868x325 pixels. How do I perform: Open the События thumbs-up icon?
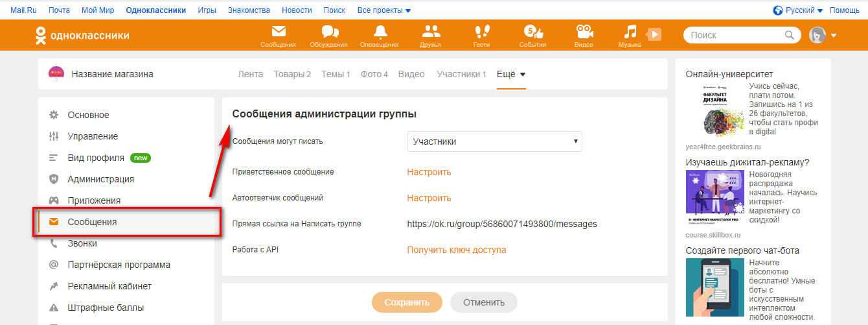532,33
